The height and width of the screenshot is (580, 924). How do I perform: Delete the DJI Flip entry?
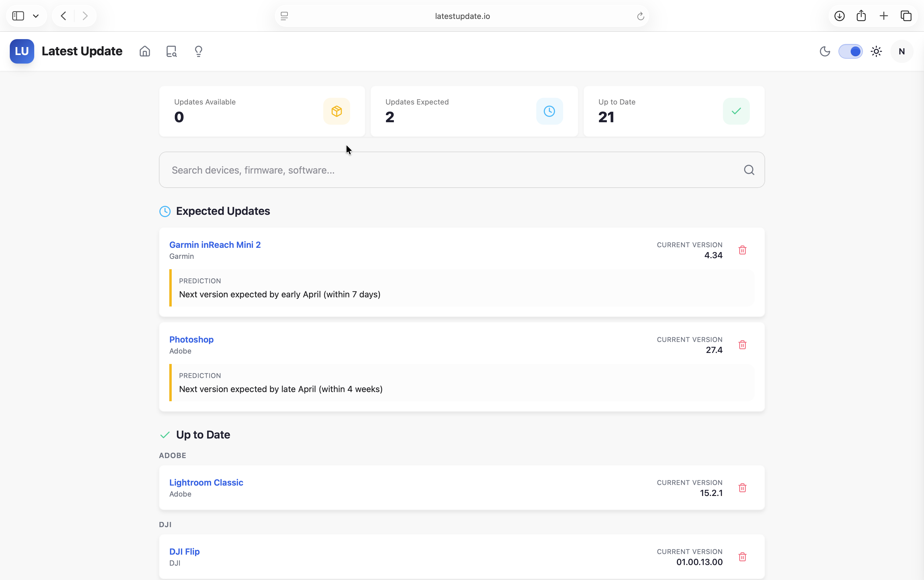742,557
